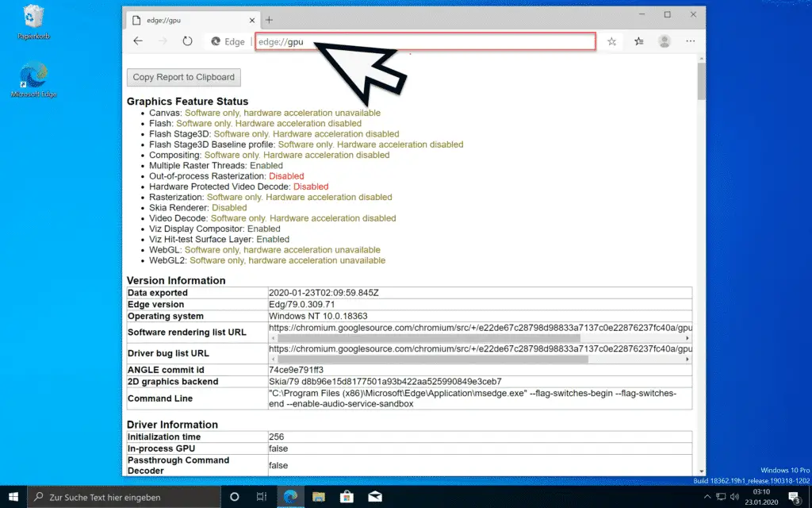The image size is (812, 508).
Task: Click the Passthrough Command Decoder label
Action: tap(178, 465)
